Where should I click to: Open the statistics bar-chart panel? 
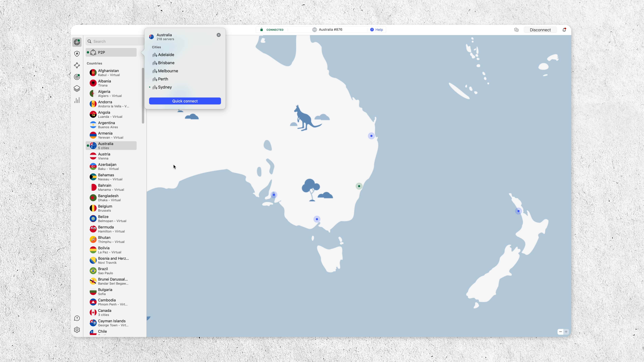tap(77, 100)
